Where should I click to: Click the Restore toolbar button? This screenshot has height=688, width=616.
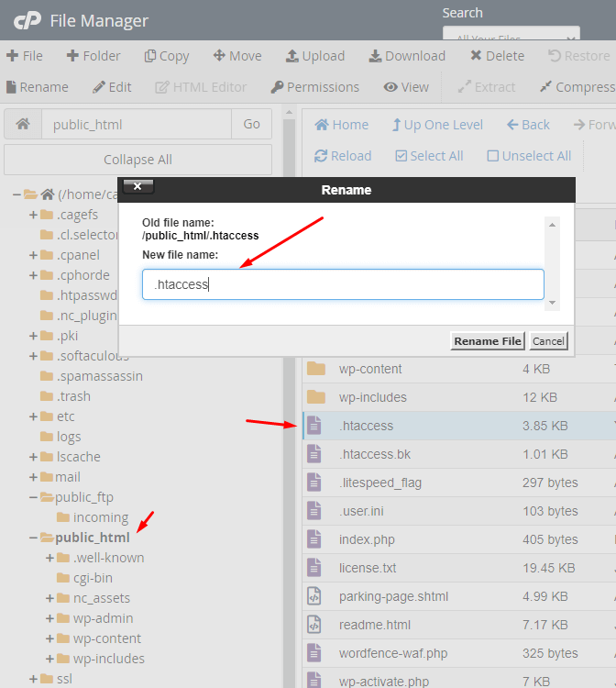click(578, 56)
